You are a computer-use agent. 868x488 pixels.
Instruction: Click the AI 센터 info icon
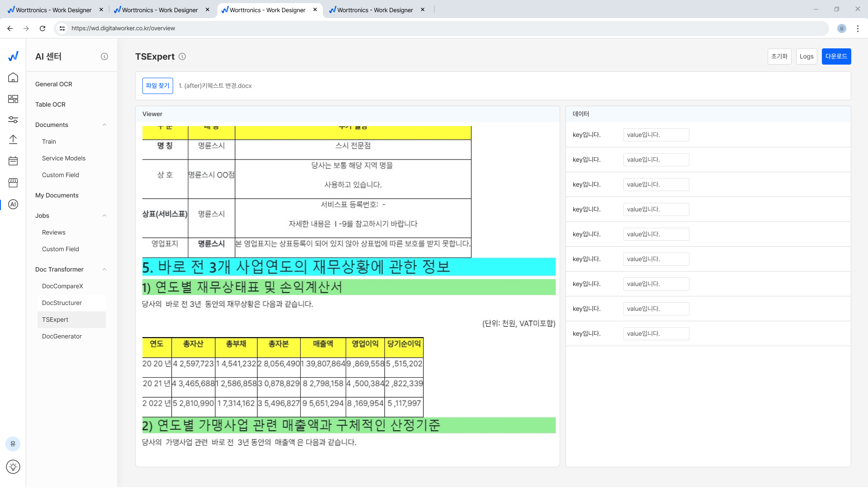104,56
